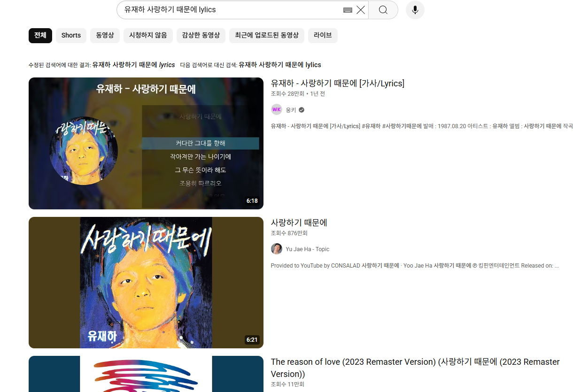Viewport: 573px width, 392px height.
Task: Click the 6:21 duration badge
Action: [252, 340]
